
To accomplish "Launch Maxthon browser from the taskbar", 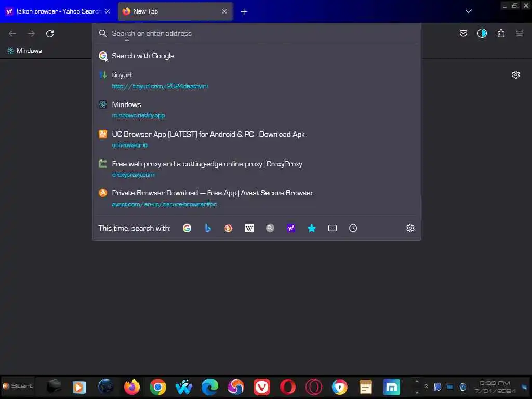I will tap(392, 387).
